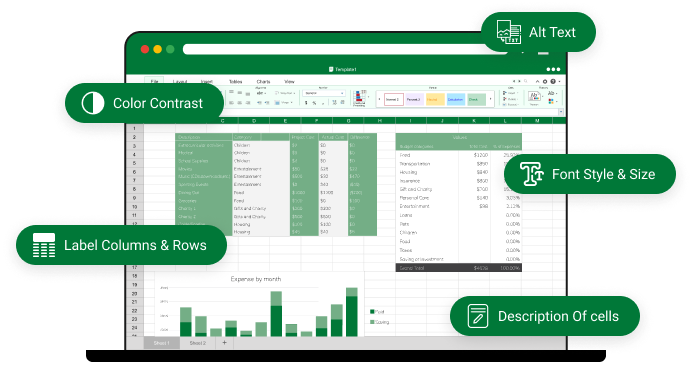Click the help question mark icon

pos(553,81)
